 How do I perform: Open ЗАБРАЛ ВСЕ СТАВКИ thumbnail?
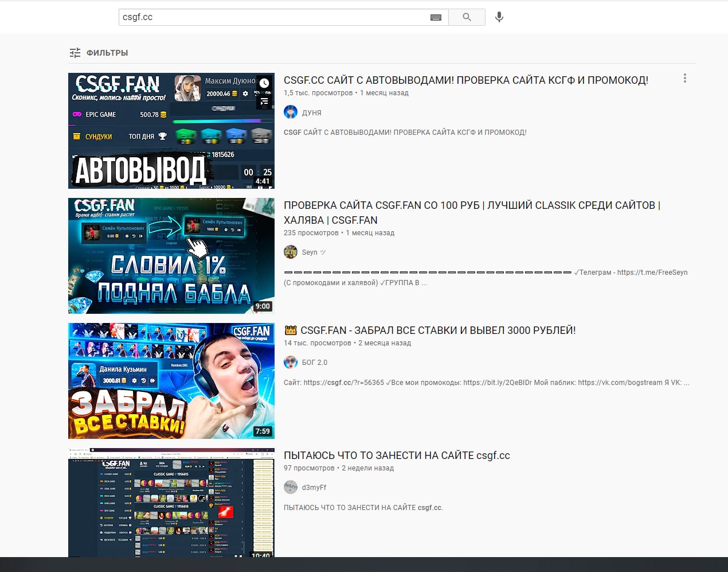(171, 381)
